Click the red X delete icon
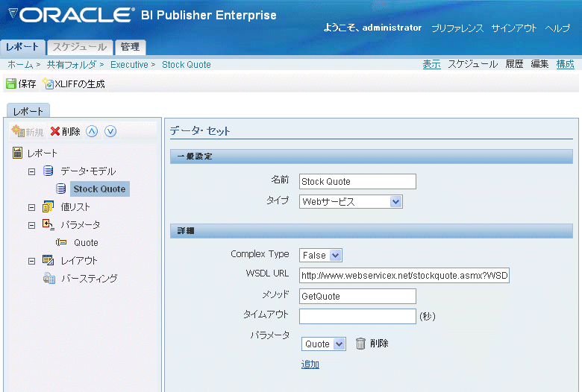The width and height of the screenshot is (582, 392). click(x=55, y=131)
